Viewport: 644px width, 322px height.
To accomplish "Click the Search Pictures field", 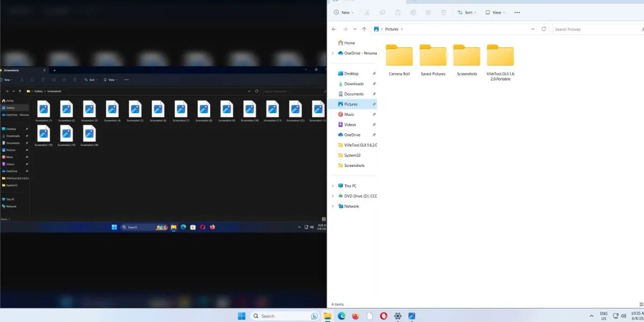I will [x=585, y=29].
